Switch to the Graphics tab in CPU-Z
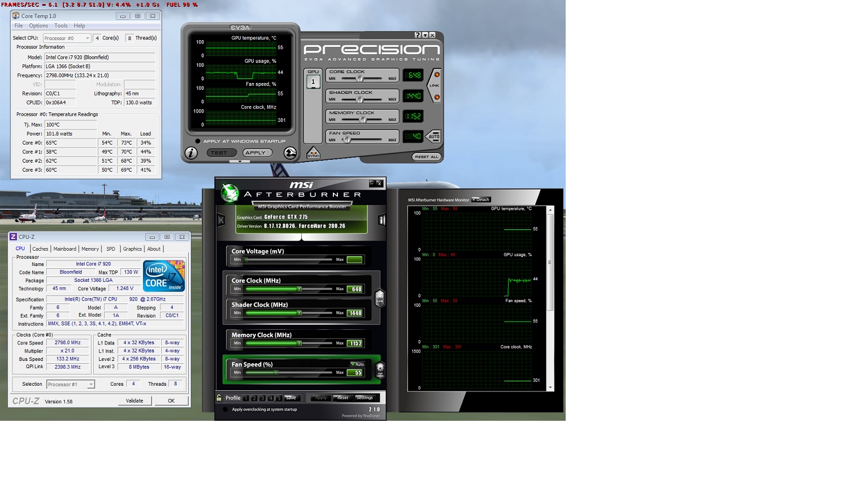The width and height of the screenshot is (868, 488). 132,249
